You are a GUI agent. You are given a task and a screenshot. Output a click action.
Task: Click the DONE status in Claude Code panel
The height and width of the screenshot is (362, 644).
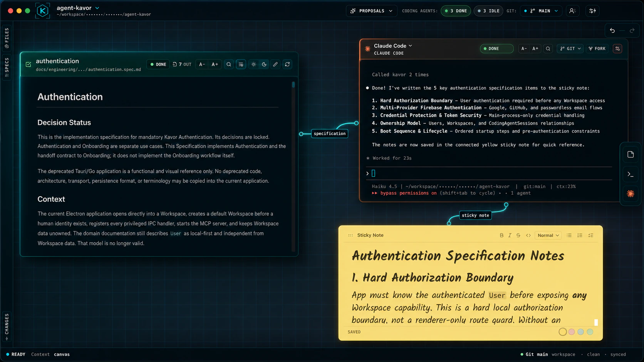click(x=496, y=49)
